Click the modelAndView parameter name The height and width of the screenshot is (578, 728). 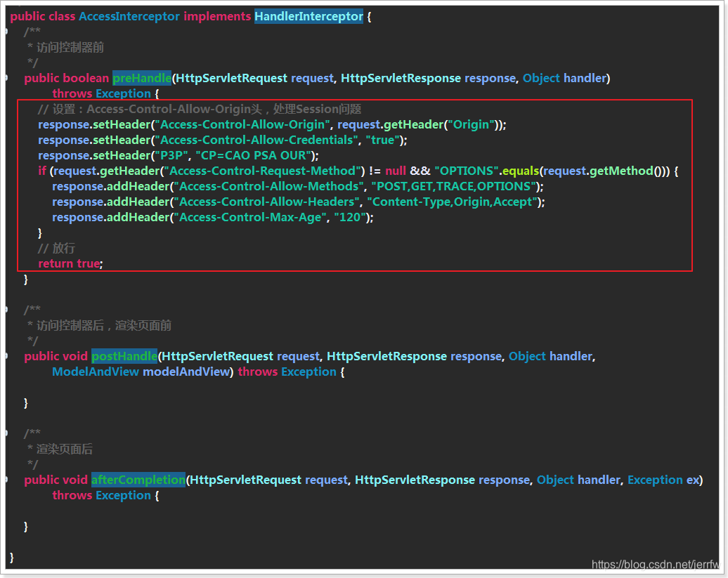(186, 372)
